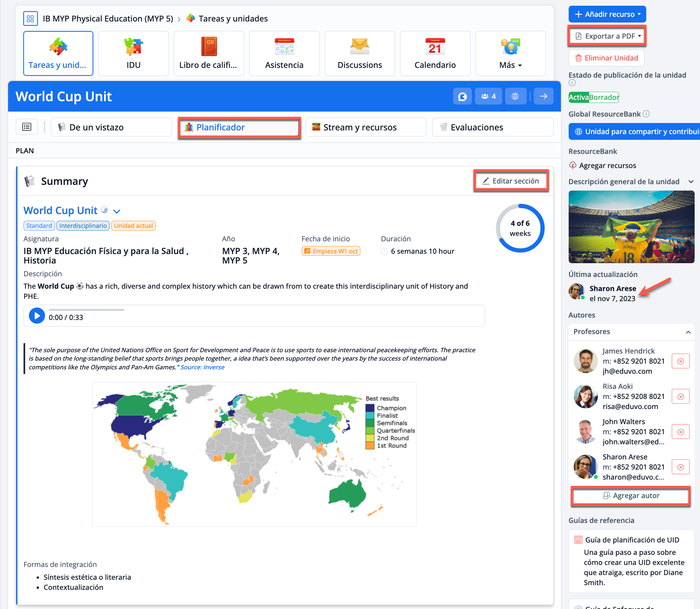The width and height of the screenshot is (700, 609).
Task: Switch to Stream y recursos tab
Action: pos(365,127)
